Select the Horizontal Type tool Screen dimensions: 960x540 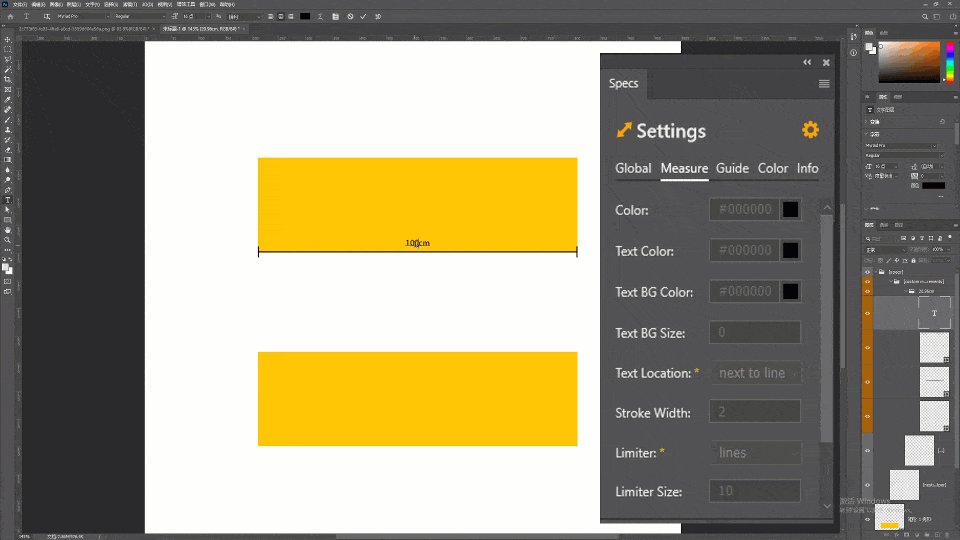[7, 200]
